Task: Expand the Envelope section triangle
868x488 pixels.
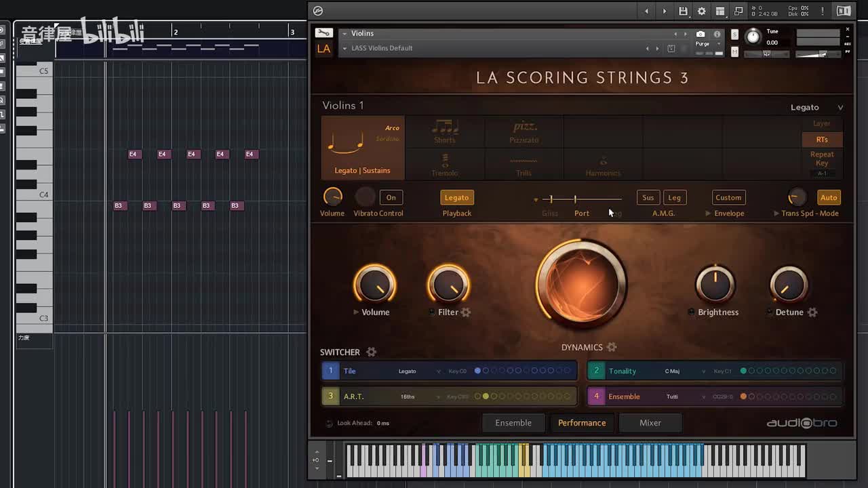Action: pos(709,213)
